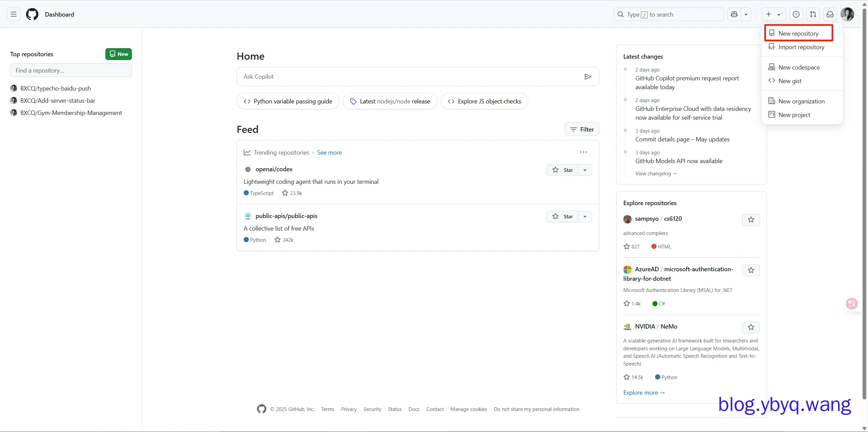Select Import repository from the menu
This screenshot has height=432, width=868.
click(801, 47)
